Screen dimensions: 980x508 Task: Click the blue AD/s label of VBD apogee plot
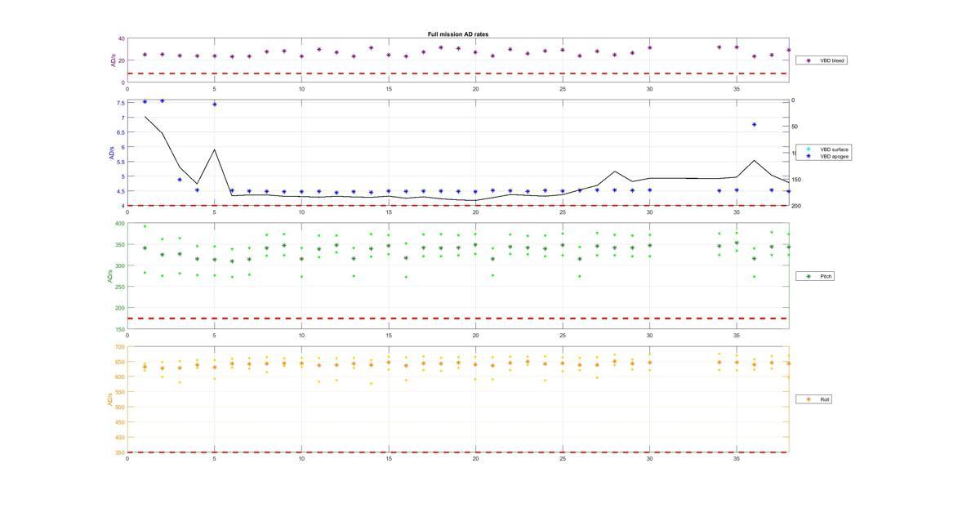tap(111, 153)
